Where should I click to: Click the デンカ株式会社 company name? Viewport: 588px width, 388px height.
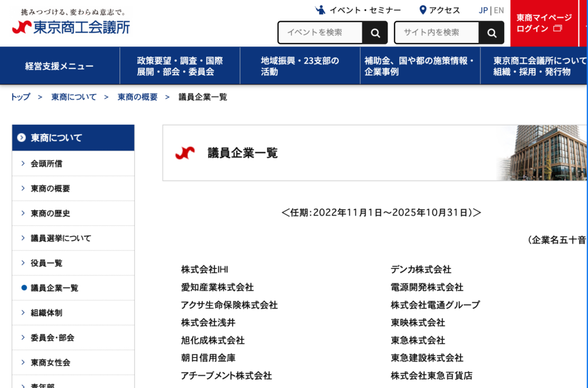click(421, 270)
